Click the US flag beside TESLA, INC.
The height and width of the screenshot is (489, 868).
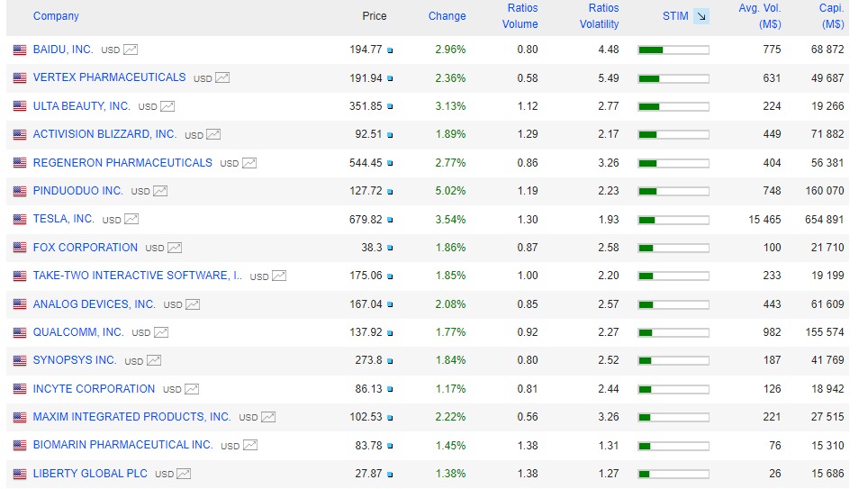(x=20, y=220)
